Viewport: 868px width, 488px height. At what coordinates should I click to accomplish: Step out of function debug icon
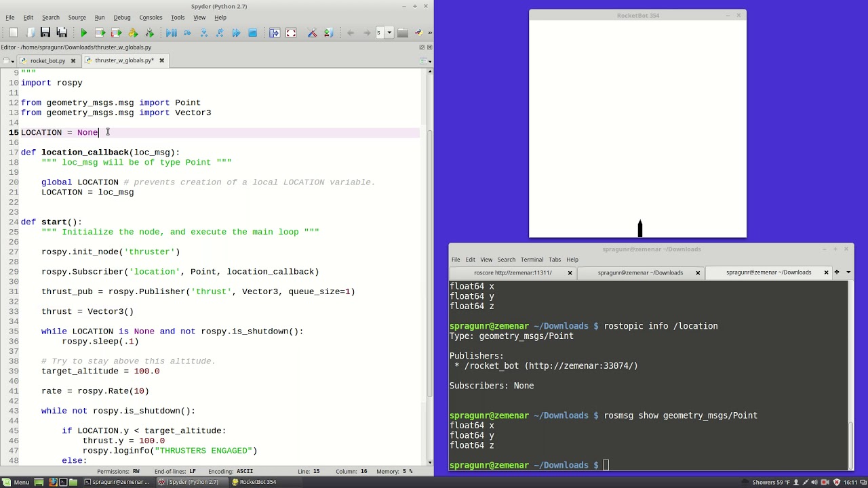click(220, 33)
